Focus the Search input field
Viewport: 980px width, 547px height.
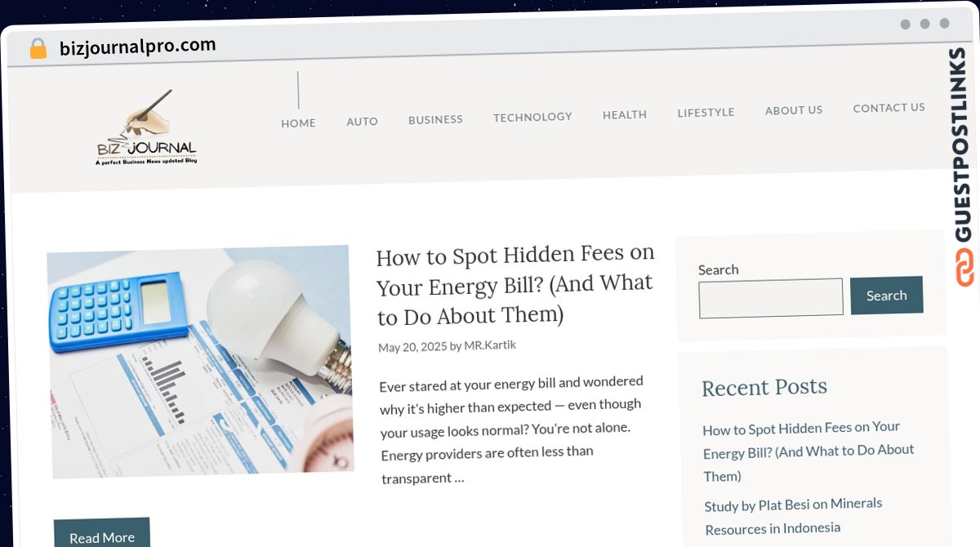771,298
